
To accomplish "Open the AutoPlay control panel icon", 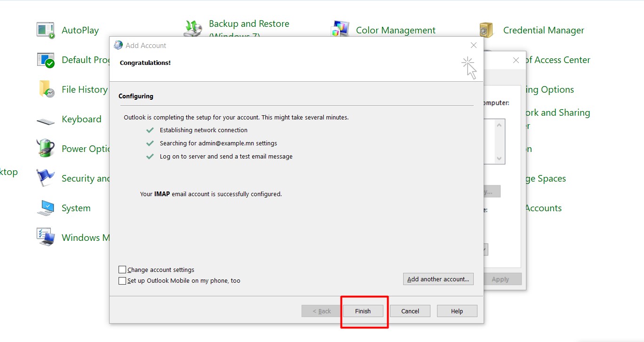I will (46, 30).
